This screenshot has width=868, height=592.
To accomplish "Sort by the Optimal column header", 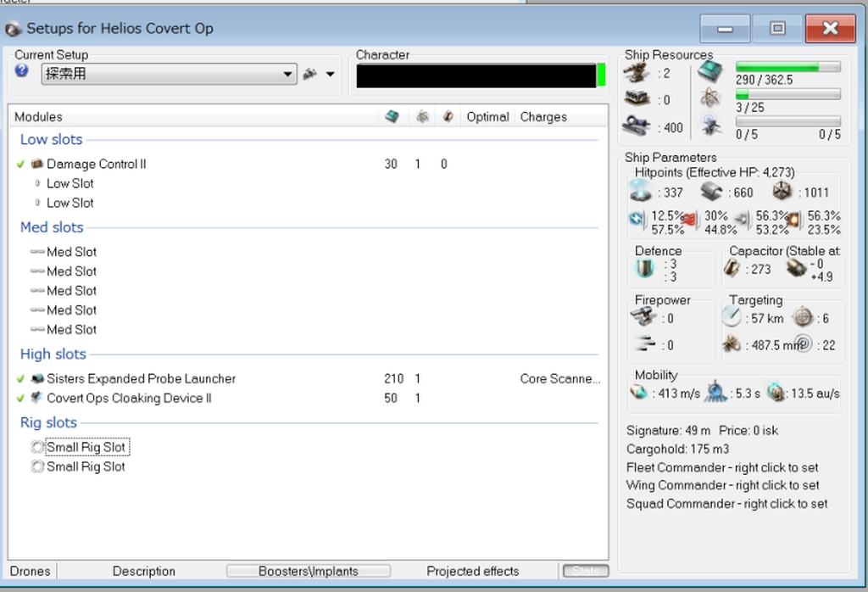I will click(x=487, y=117).
